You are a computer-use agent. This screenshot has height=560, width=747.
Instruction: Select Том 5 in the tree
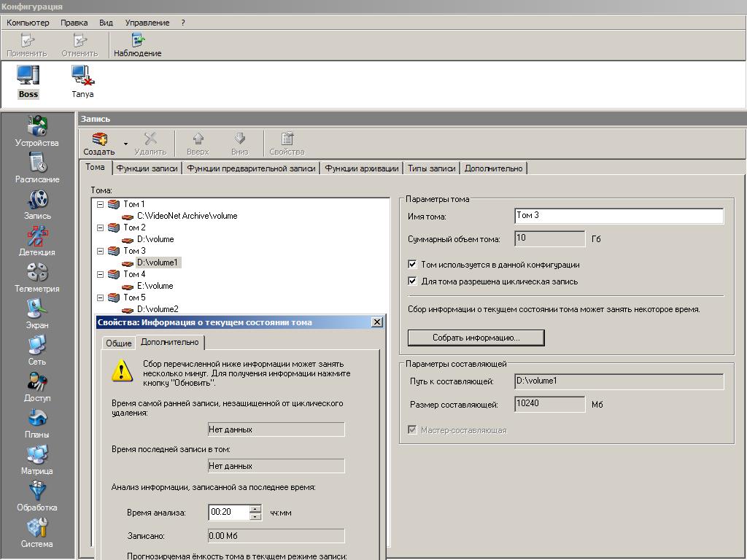pyautogui.click(x=134, y=297)
